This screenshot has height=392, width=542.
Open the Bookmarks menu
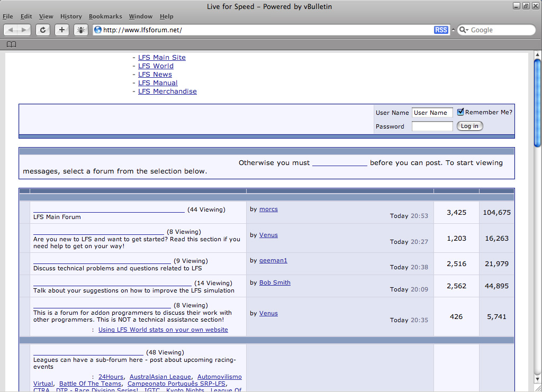click(105, 16)
